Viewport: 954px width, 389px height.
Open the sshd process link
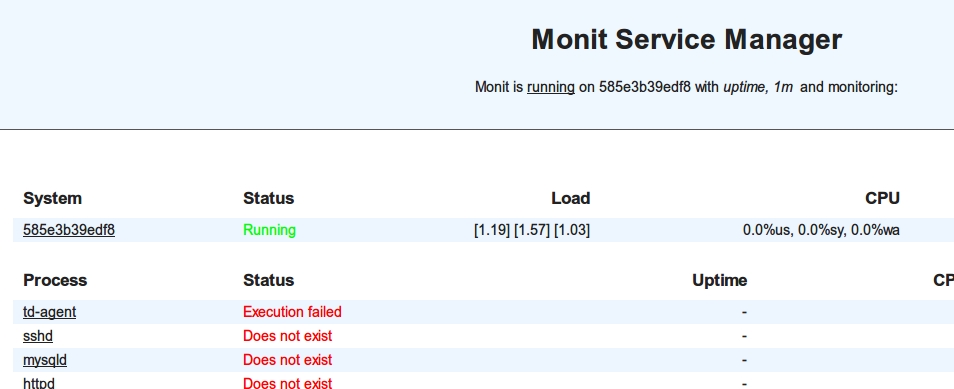tap(38, 336)
